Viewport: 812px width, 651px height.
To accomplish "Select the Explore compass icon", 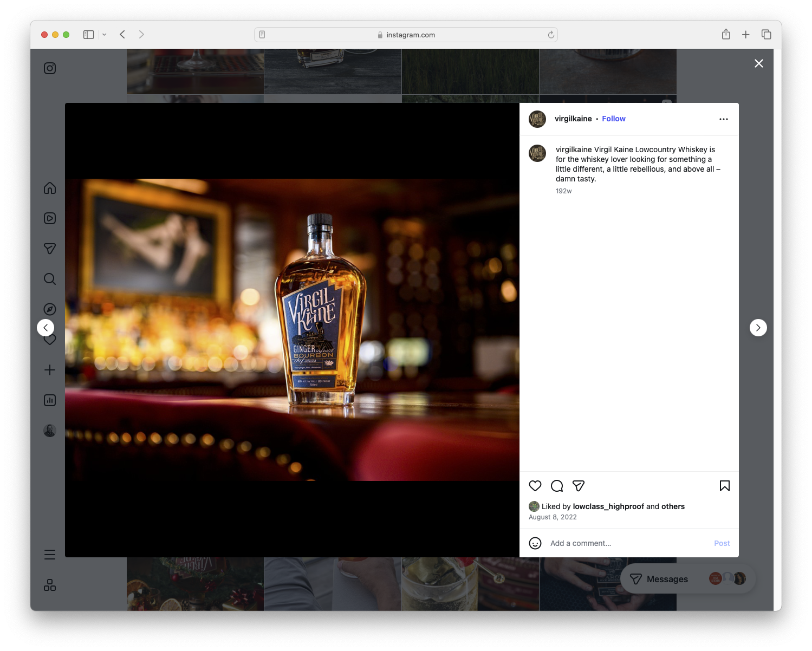I will pos(49,309).
